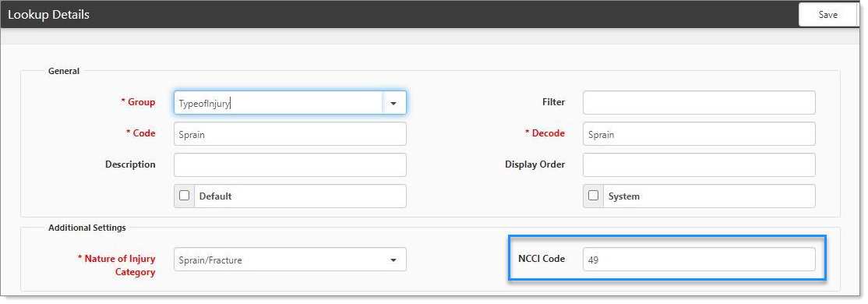This screenshot has height=304, width=868.
Task: Expand the Group dropdown arrow
Action: point(393,103)
